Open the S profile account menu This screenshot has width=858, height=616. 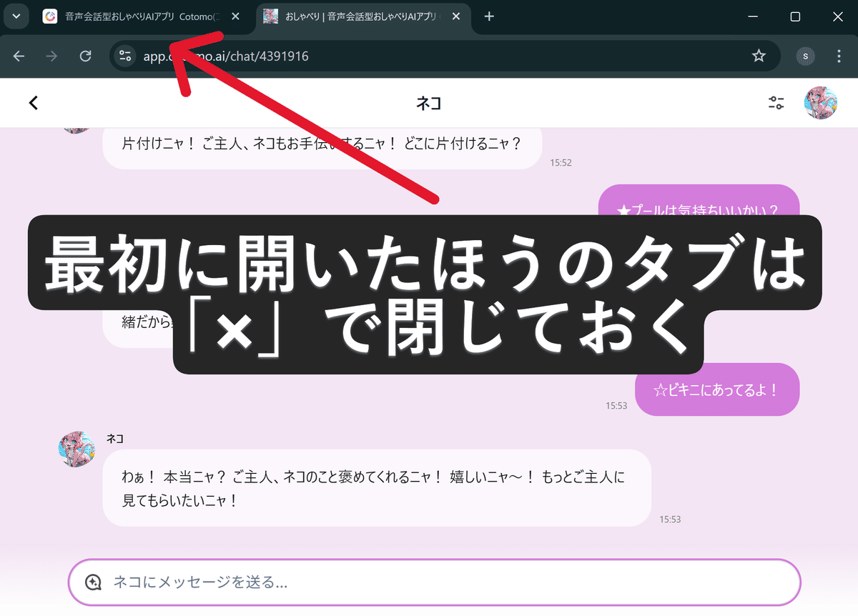(x=805, y=56)
